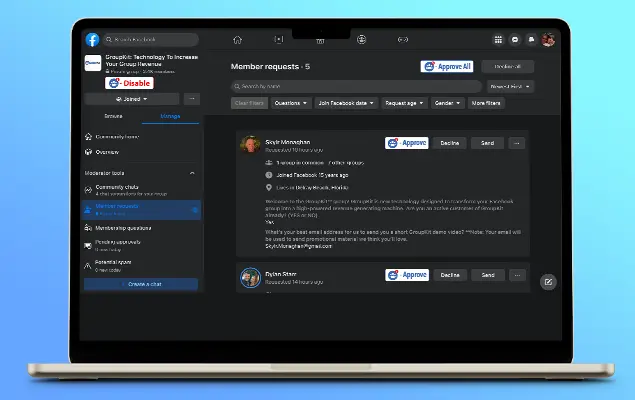Decline Skyir Monaghan's request
The height and width of the screenshot is (400, 635).
[450, 143]
